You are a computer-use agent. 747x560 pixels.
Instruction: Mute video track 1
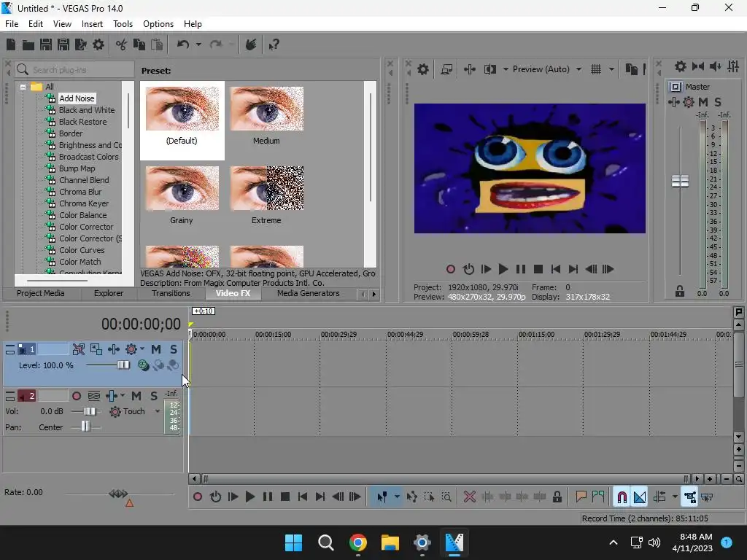156,349
